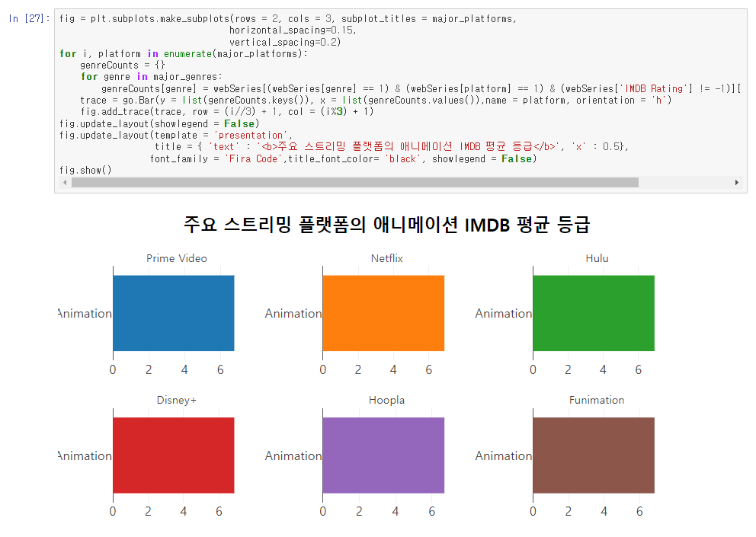
Task: Click the Animation label in Prime Video chart
Action: tap(85, 313)
